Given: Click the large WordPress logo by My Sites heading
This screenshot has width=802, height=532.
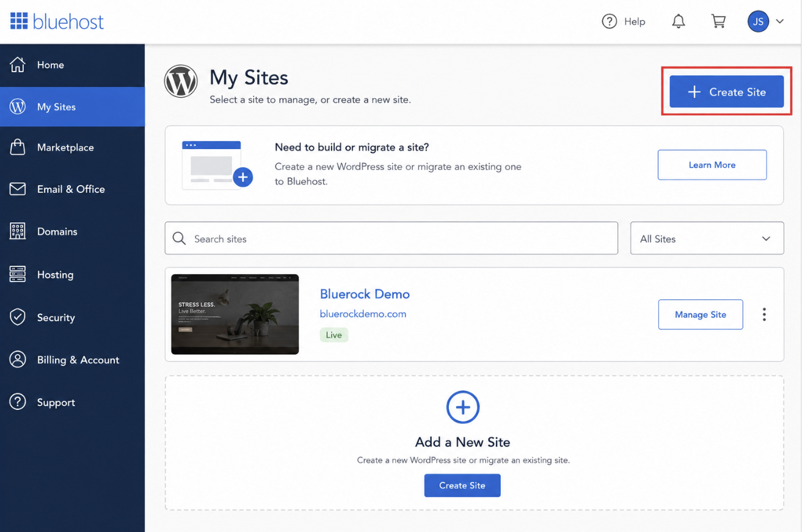Looking at the screenshot, I should pos(181,82).
